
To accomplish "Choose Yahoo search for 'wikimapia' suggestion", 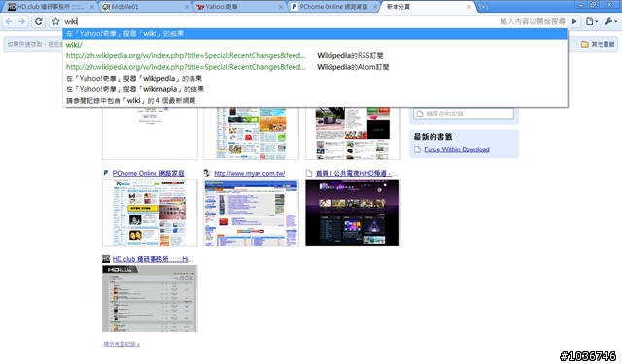I will [315, 89].
